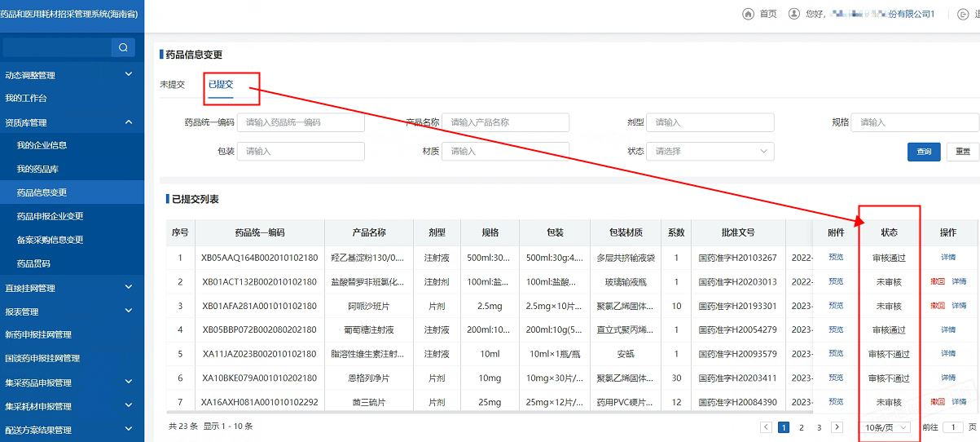Open 详情 for row 4 葡萄糖注射液

[x=948, y=329]
